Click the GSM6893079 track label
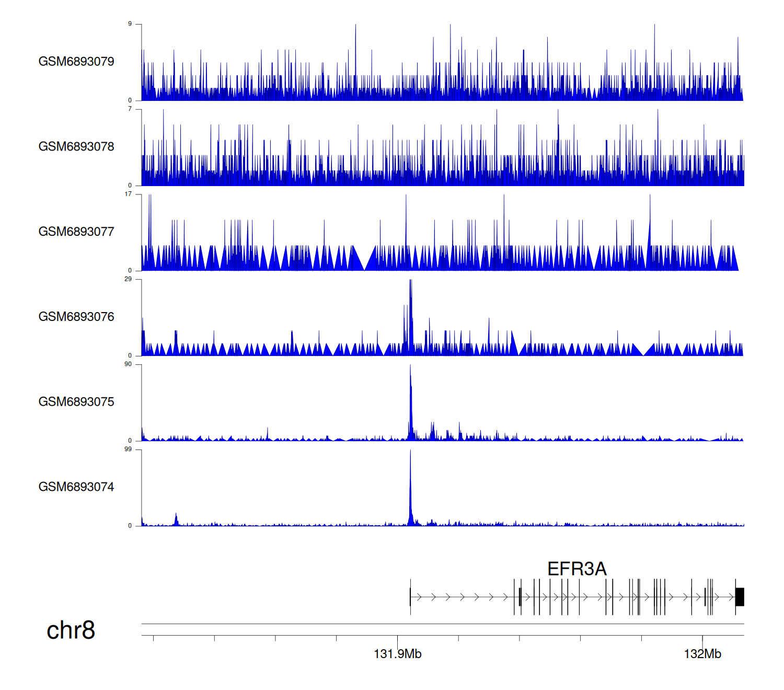 tap(76, 62)
